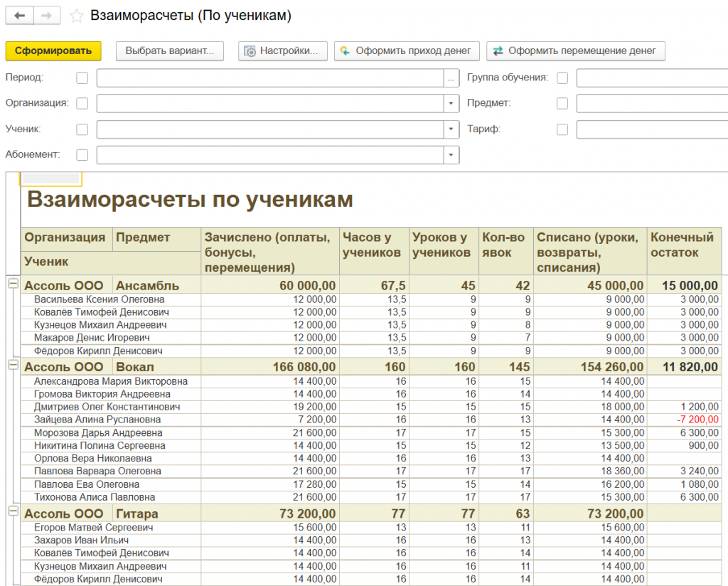728x586 pixels.
Task: Select the Уроков у учеников header
Action: (444, 251)
